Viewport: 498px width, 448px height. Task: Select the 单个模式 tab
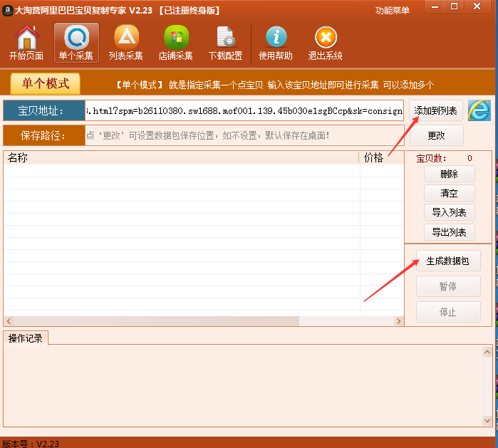point(46,84)
